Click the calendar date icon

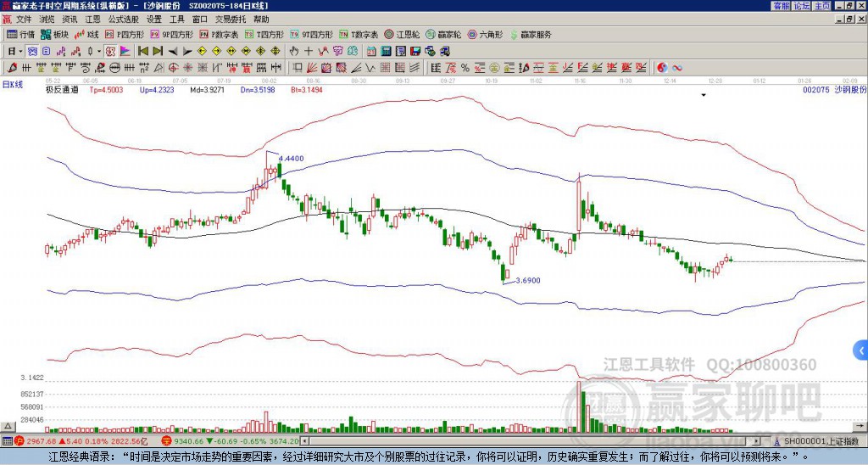tap(371, 52)
